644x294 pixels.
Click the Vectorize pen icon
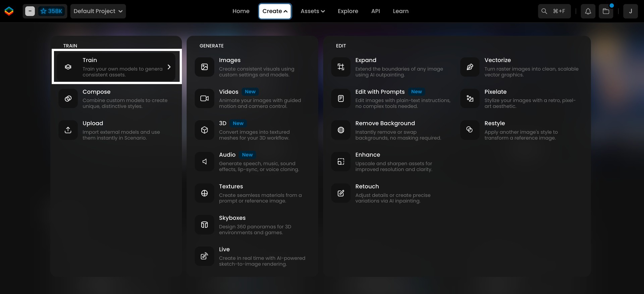[x=470, y=67]
